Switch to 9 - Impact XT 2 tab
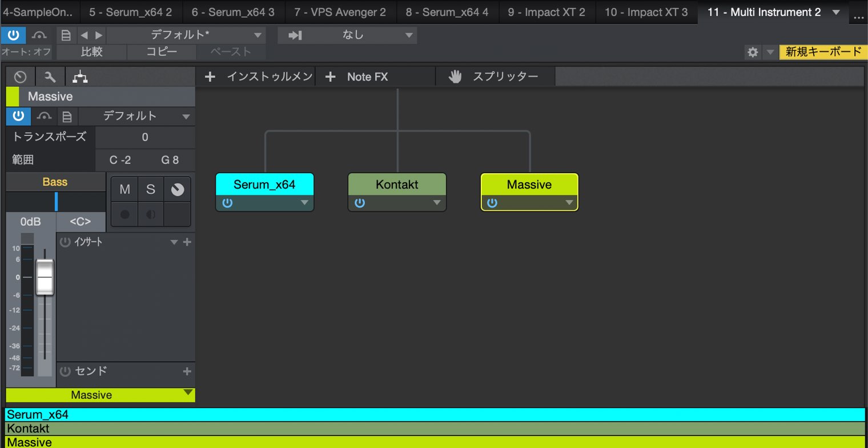 (x=546, y=12)
